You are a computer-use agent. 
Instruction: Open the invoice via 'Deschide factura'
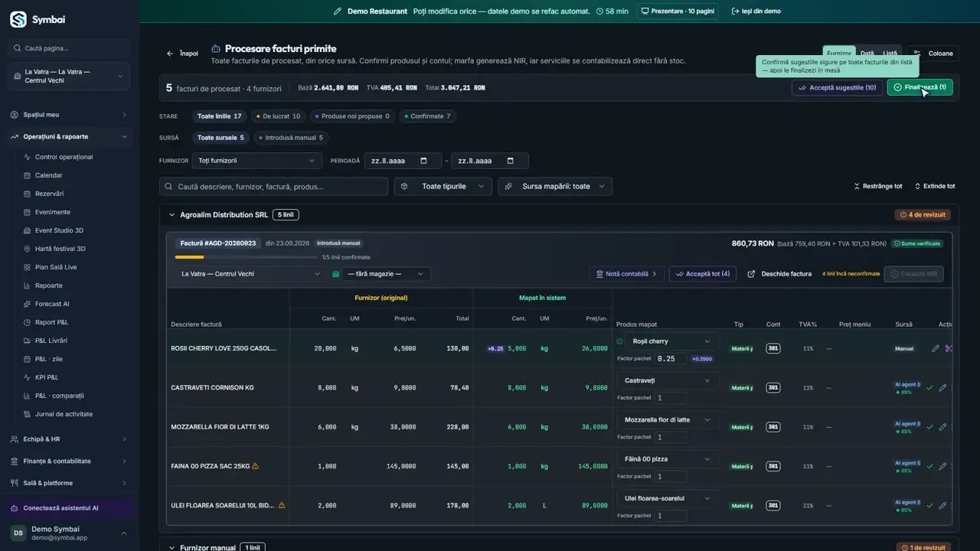tap(779, 274)
